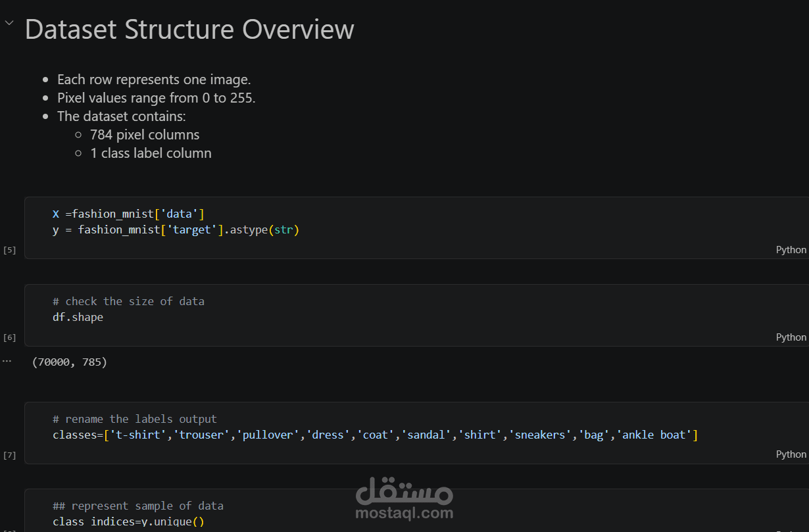
Task: Click the comment '# rename the labels output'
Action: click(135, 419)
